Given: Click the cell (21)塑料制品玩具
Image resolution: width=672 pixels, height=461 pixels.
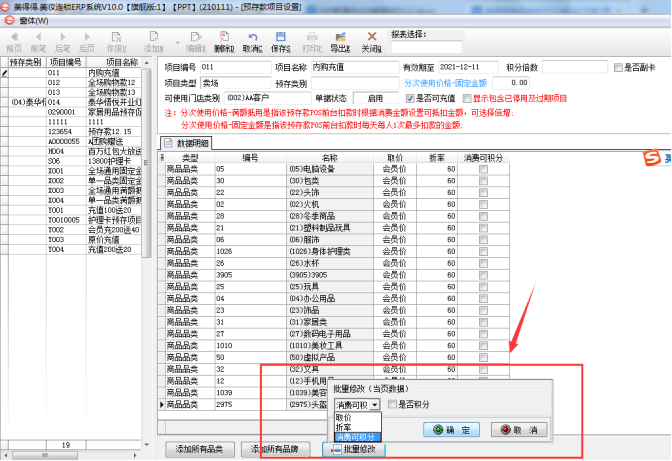Looking at the screenshot, I should (x=330, y=228).
